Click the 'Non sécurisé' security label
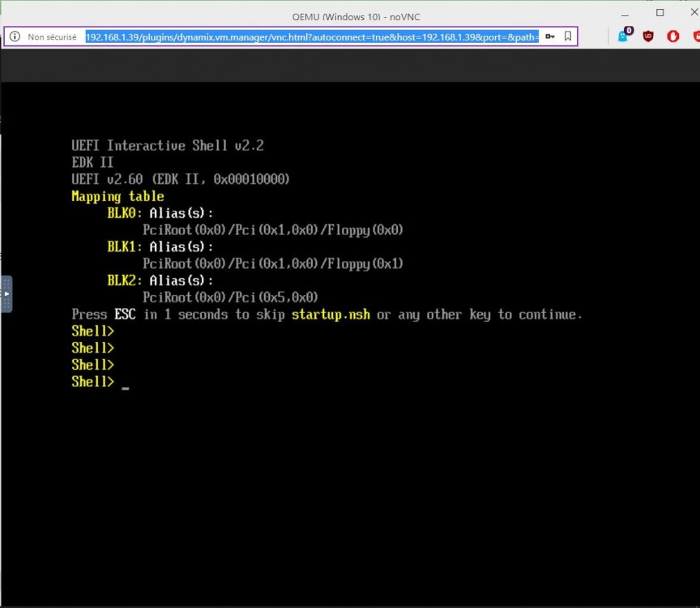The height and width of the screenshot is (608, 700). [x=52, y=37]
